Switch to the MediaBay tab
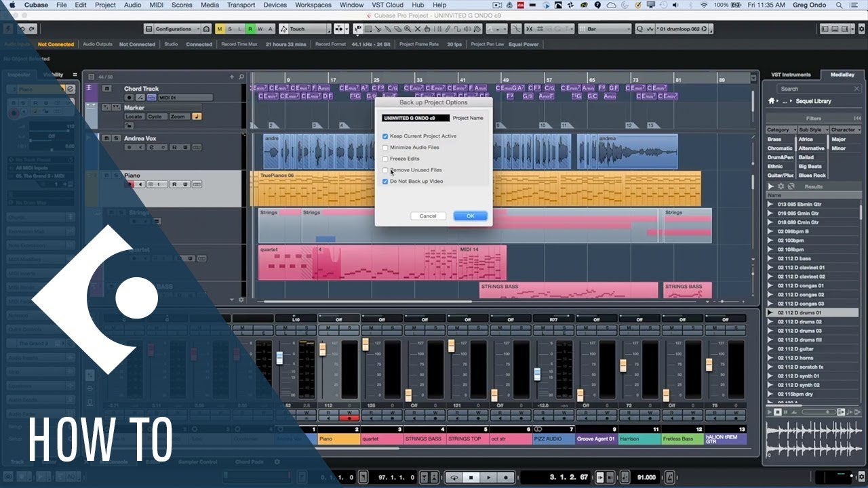Image resolution: width=868 pixels, height=488 pixels. coord(842,75)
